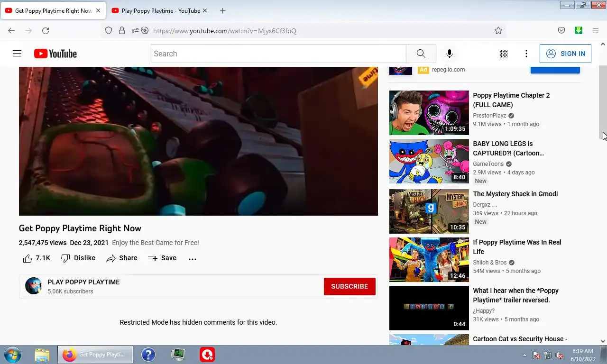The width and height of the screenshot is (607, 364).
Task: Open green download extension icon
Action: pos(579,30)
